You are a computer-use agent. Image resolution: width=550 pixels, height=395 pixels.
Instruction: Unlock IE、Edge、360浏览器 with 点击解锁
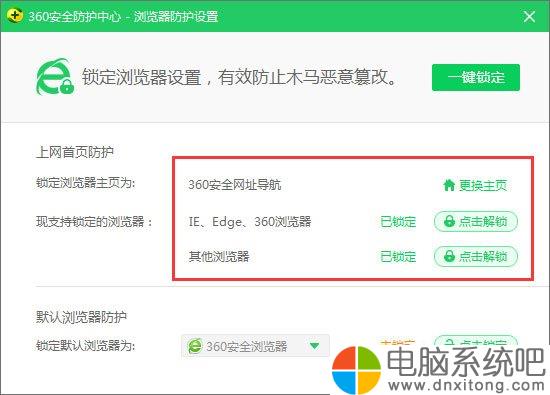pos(476,221)
